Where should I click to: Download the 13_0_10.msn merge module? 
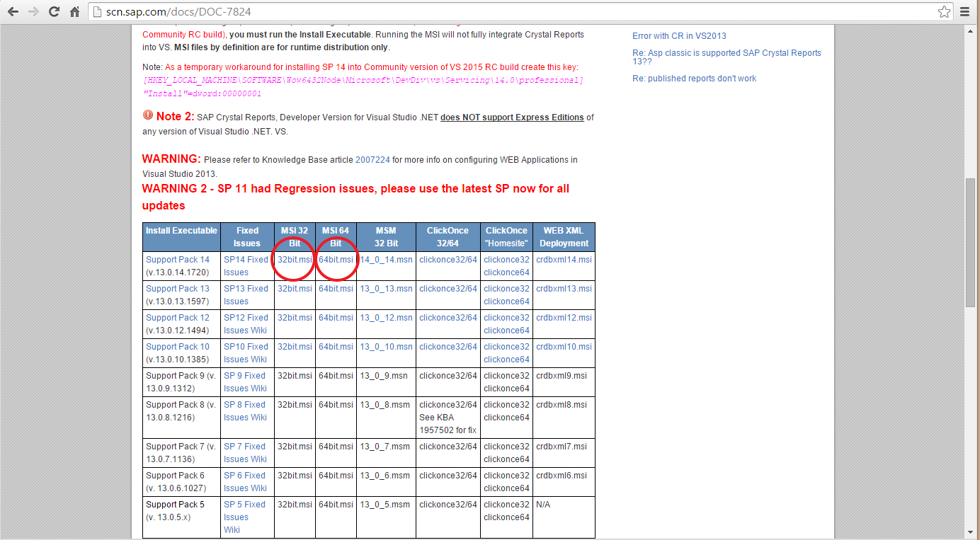pyautogui.click(x=386, y=347)
